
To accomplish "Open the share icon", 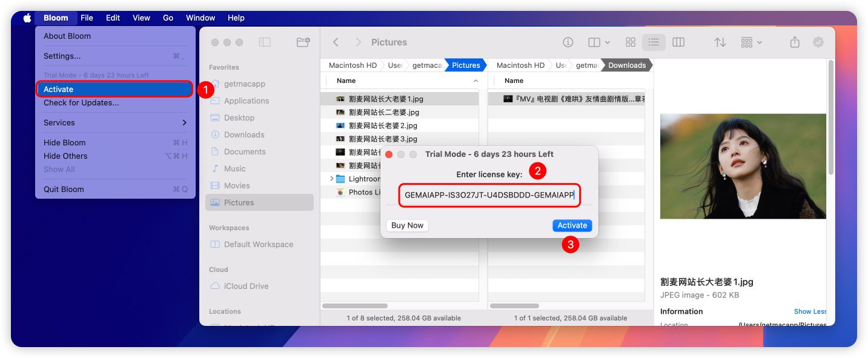I will click(x=795, y=42).
